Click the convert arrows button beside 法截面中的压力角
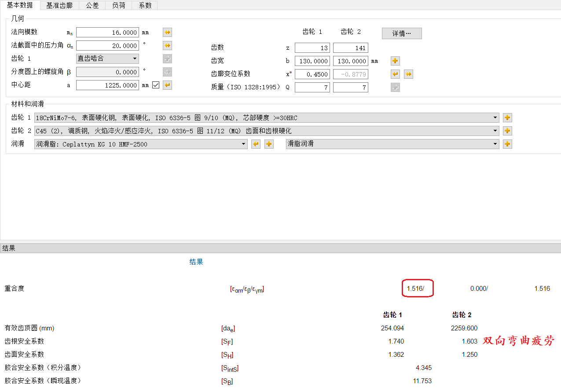 [167, 46]
